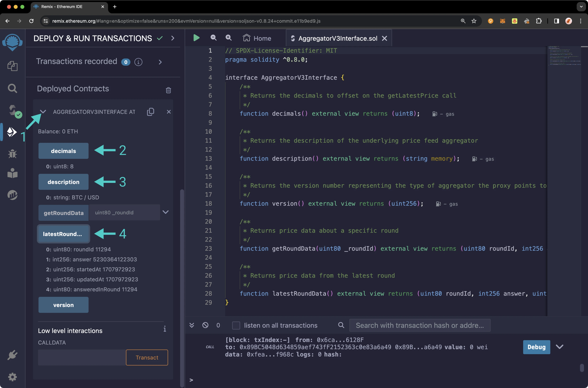This screenshot has height=388, width=588.
Task: Open LearnEth reader sidebar icon
Action: tap(12, 173)
